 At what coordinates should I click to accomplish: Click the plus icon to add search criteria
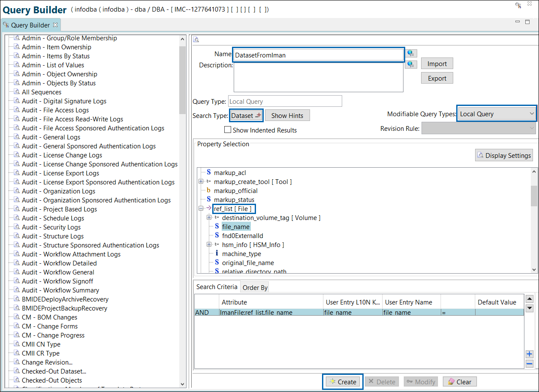(x=530, y=354)
